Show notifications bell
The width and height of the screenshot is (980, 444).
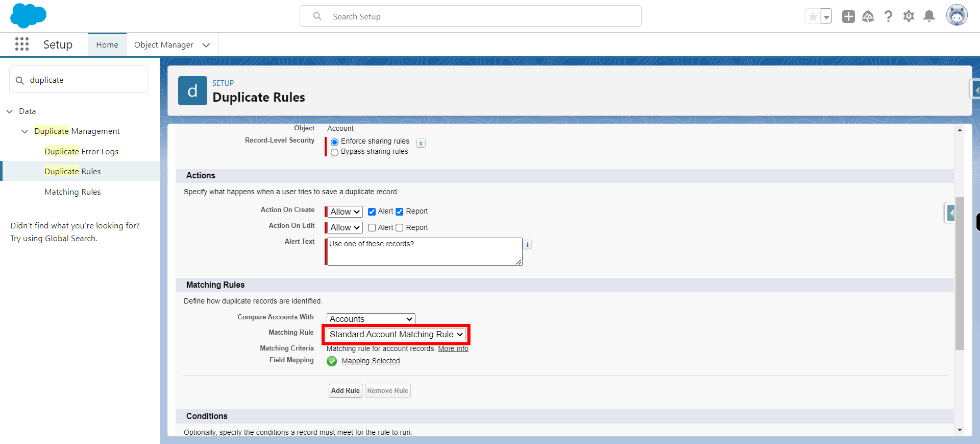pyautogui.click(x=929, y=16)
